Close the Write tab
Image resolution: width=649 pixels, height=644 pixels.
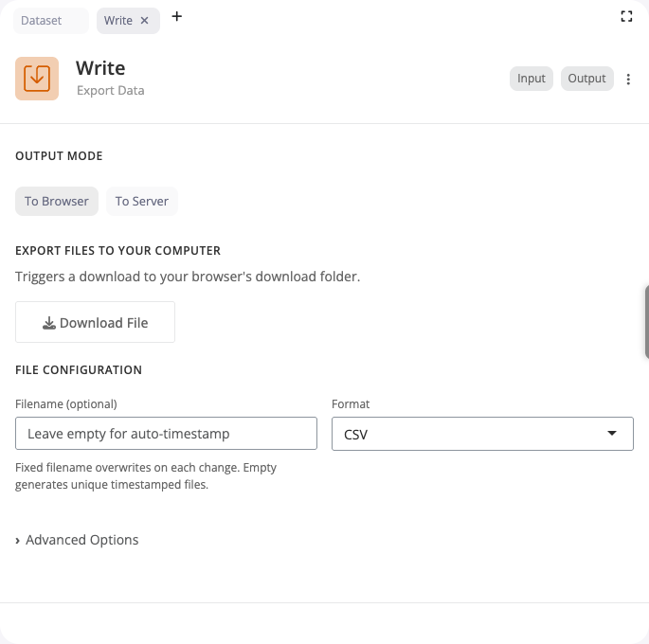coord(145,21)
